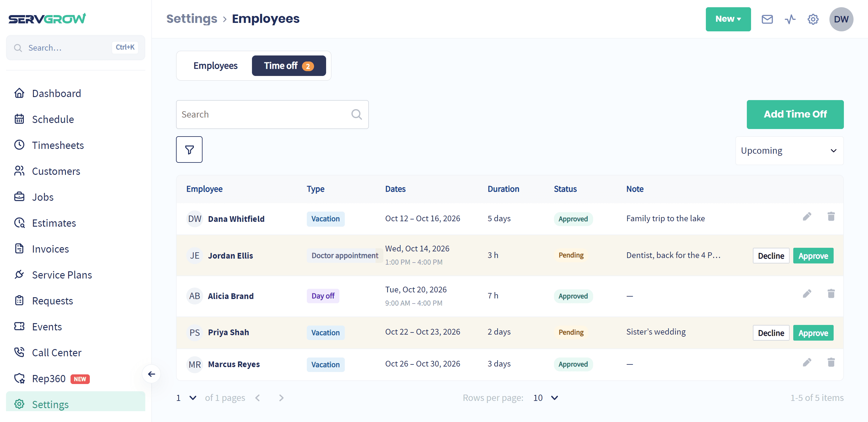Select the Time off tab
868x422 pixels.
[x=289, y=66]
